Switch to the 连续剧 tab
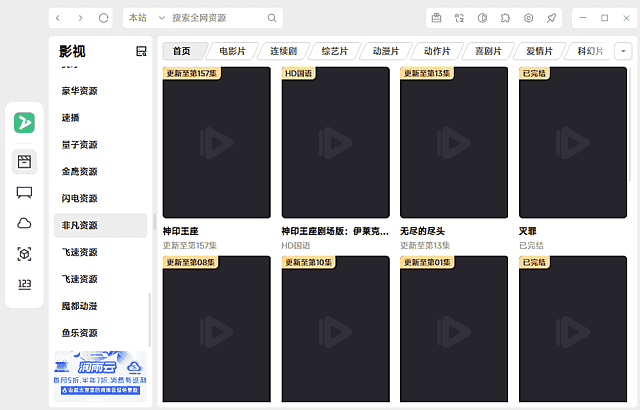 284,51
